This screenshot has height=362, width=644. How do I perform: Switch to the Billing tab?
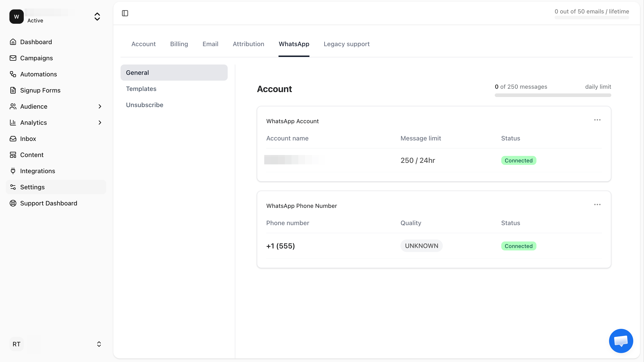[x=179, y=44]
